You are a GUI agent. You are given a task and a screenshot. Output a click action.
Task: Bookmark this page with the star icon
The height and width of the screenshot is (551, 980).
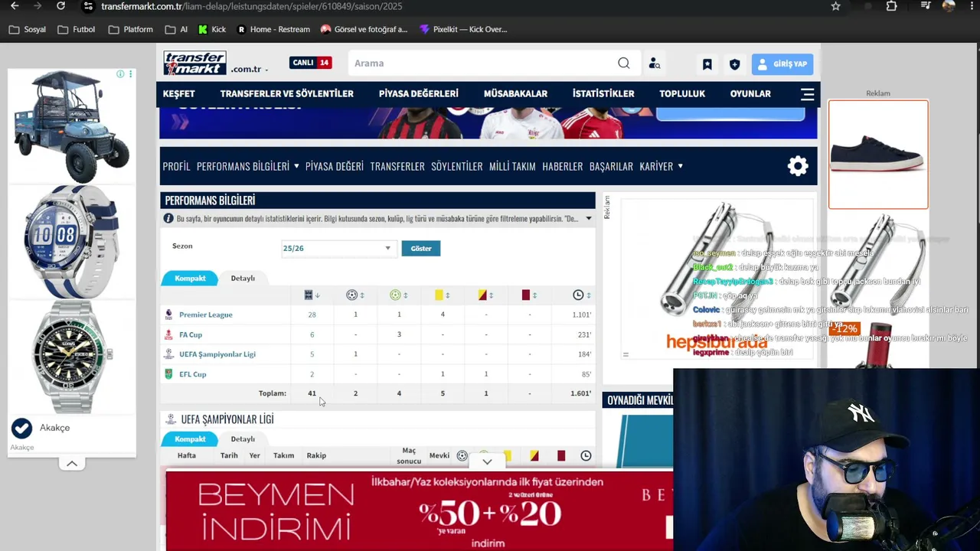pos(836,6)
